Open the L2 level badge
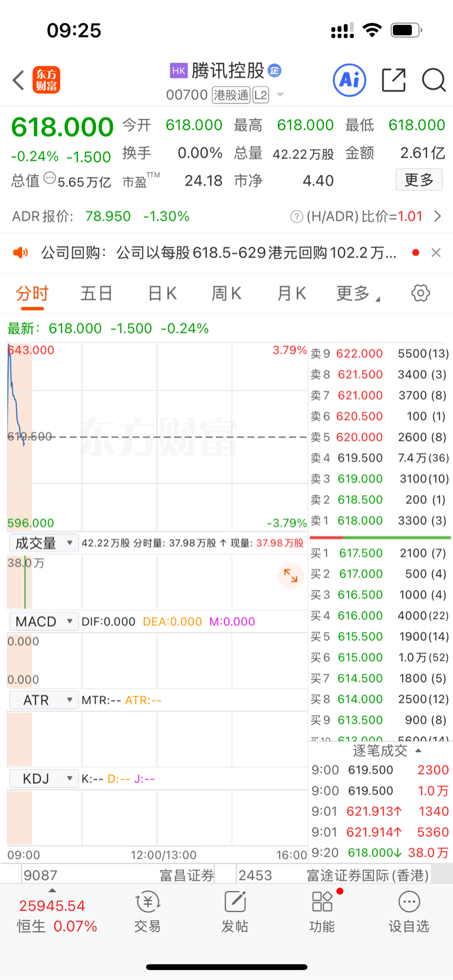This screenshot has height=980, width=453. click(x=261, y=95)
